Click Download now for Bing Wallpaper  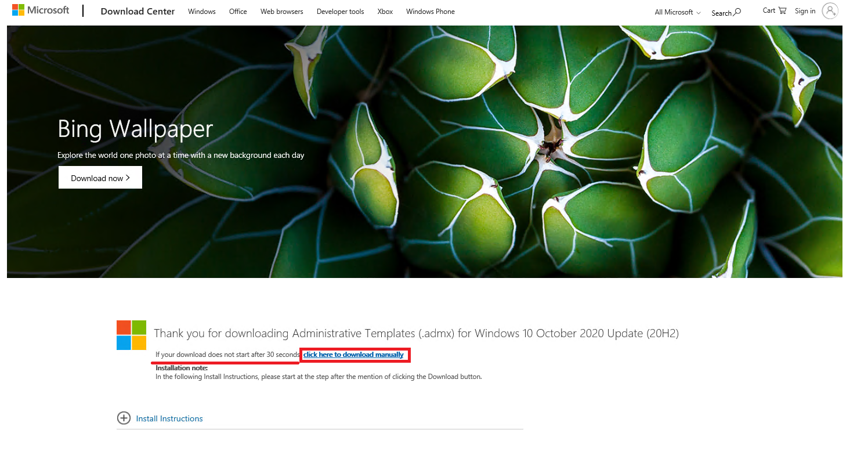pos(100,178)
